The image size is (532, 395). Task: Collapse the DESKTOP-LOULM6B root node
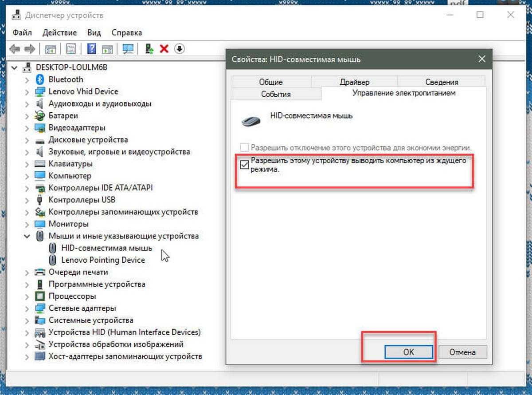coord(15,67)
